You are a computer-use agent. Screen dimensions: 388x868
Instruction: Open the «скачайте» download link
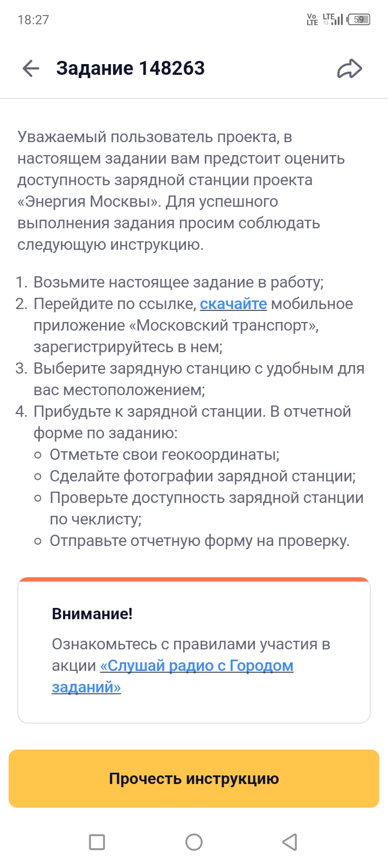233,304
